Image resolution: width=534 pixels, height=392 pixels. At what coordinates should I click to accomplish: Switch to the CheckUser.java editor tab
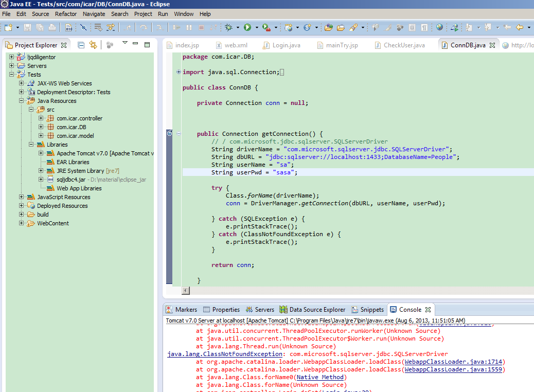point(400,45)
